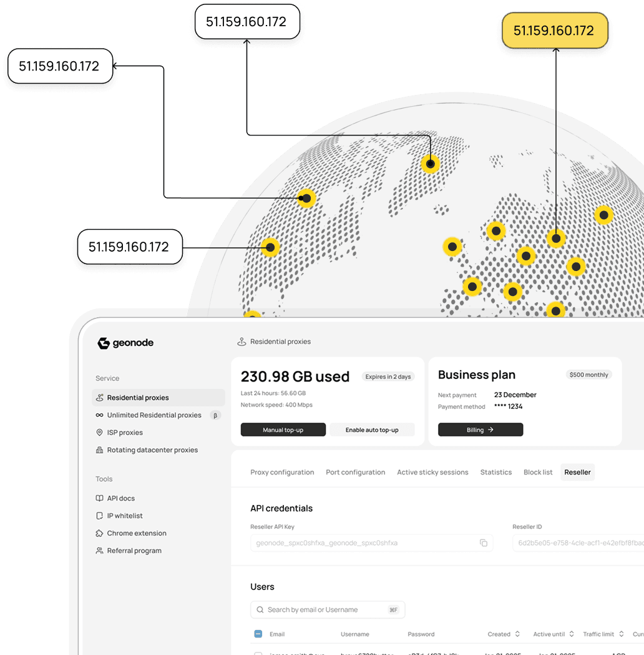Click the Manual top-up button

283,430
